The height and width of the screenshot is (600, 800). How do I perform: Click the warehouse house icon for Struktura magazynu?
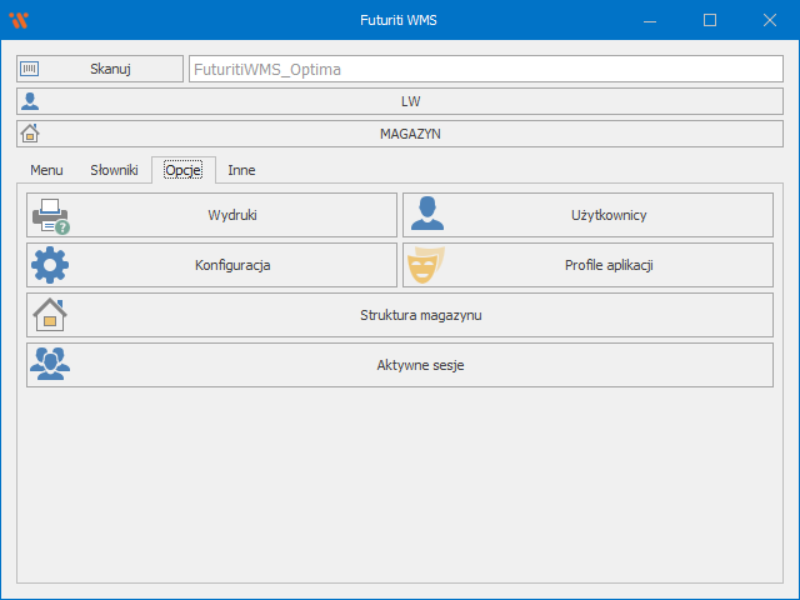tap(49, 315)
